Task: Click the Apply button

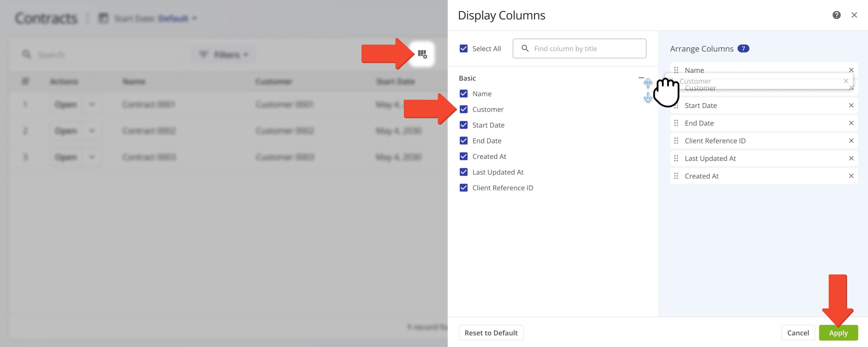Action: [x=838, y=333]
